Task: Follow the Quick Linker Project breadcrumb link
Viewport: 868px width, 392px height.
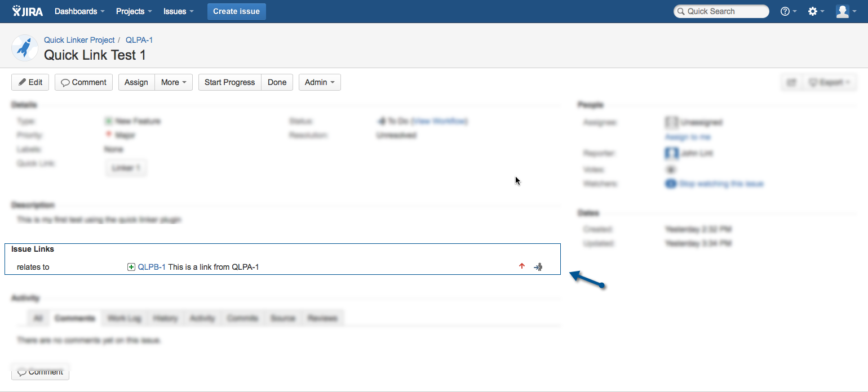Action: tap(79, 40)
